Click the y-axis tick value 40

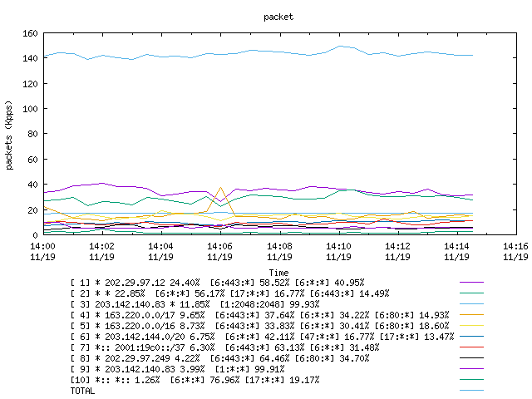pyautogui.click(x=32, y=185)
